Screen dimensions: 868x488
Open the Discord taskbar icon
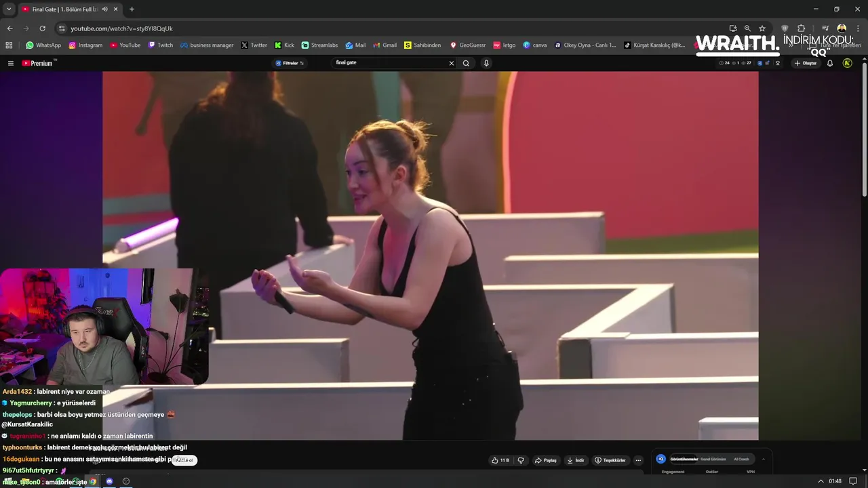click(x=109, y=481)
